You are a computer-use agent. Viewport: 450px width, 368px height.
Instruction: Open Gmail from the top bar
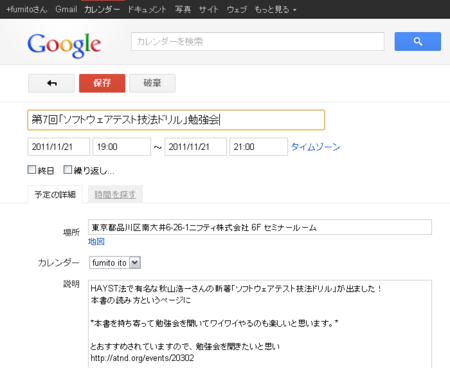click(x=66, y=9)
